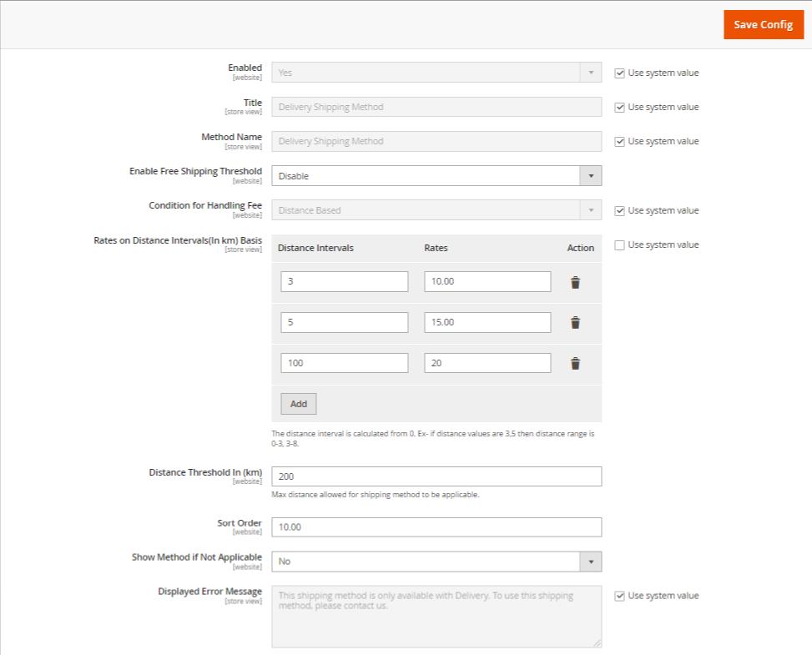Click the rate field containing 10.00
Viewport: 812px width, 655px height.
(487, 282)
